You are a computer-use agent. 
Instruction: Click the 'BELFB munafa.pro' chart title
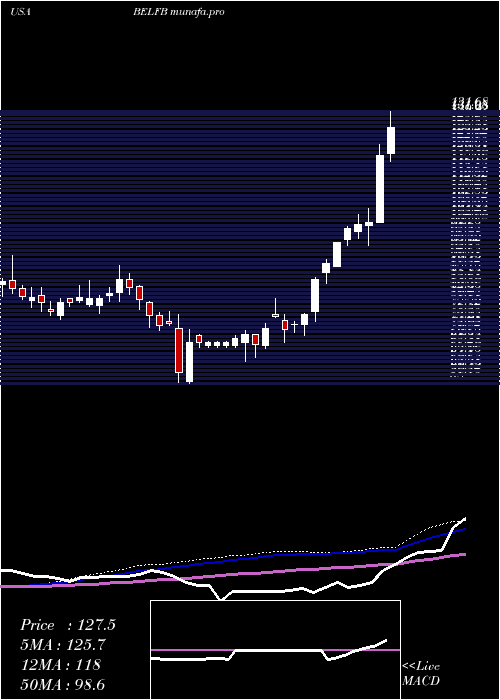[x=179, y=12]
